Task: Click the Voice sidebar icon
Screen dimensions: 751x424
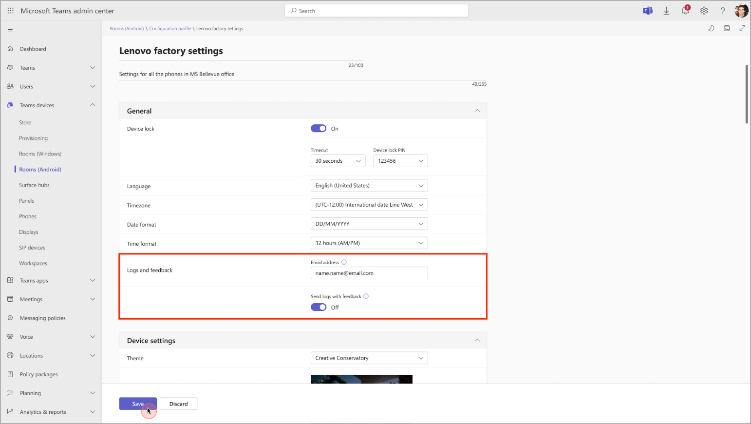Action: (x=10, y=337)
